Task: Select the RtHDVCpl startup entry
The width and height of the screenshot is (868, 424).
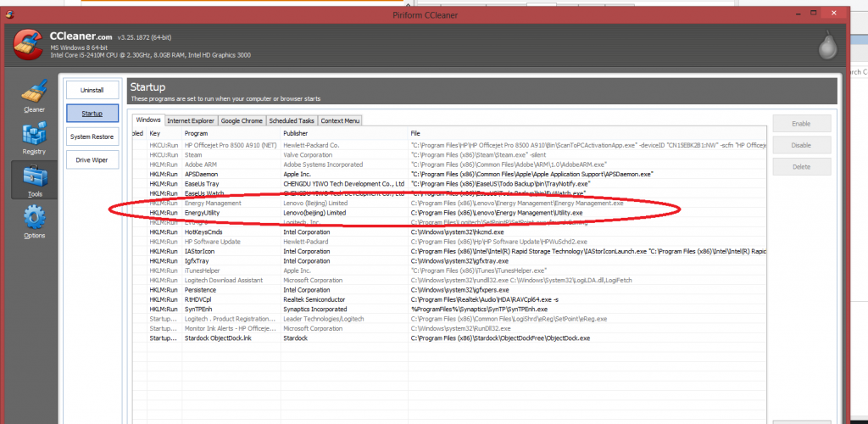Action: pos(449,299)
